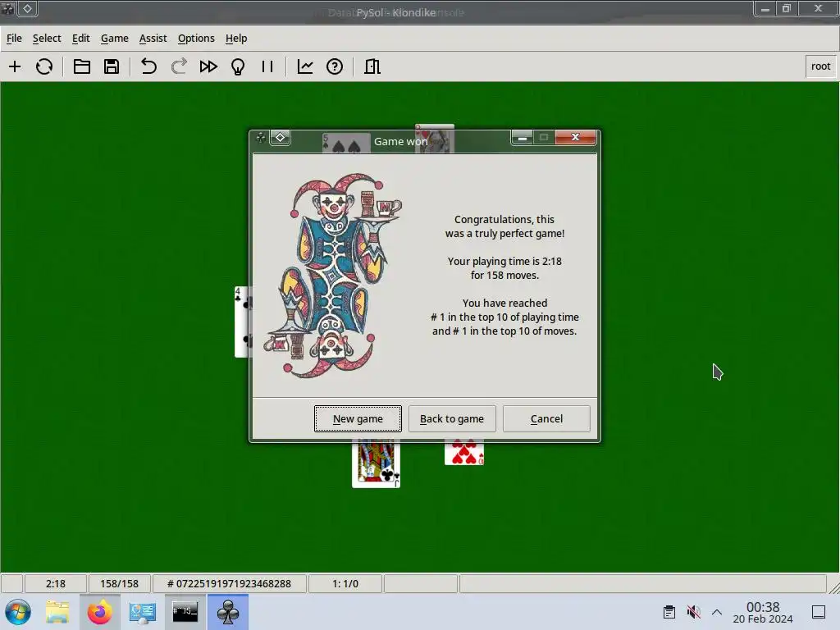840x630 pixels.
Task: Pause the game toolbar icon
Action: point(267,66)
